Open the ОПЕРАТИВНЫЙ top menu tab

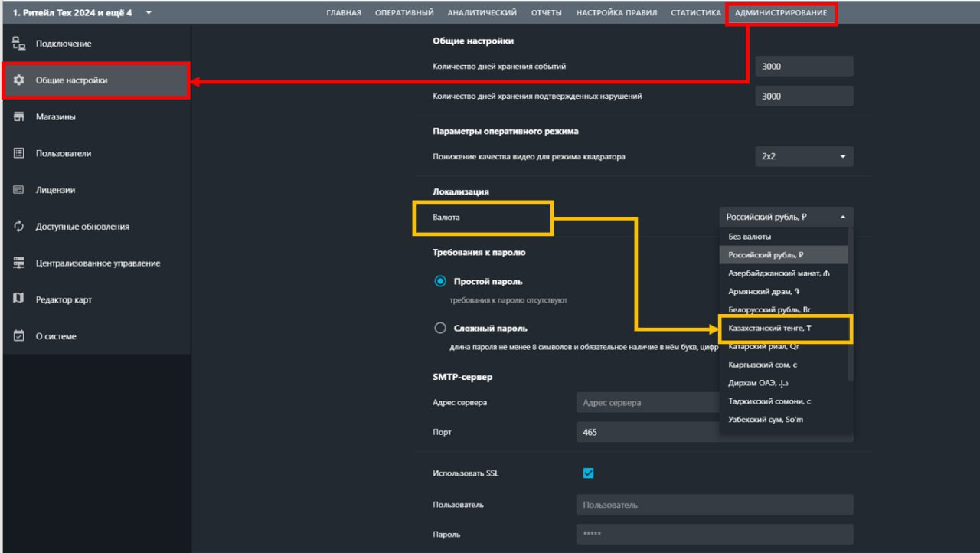click(x=404, y=13)
